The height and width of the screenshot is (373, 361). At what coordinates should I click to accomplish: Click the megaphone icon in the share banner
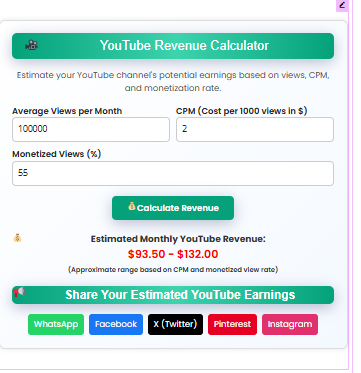19,292
